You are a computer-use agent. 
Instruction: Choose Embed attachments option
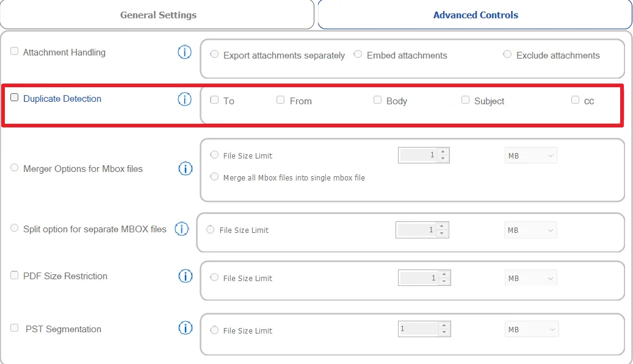[x=358, y=54]
